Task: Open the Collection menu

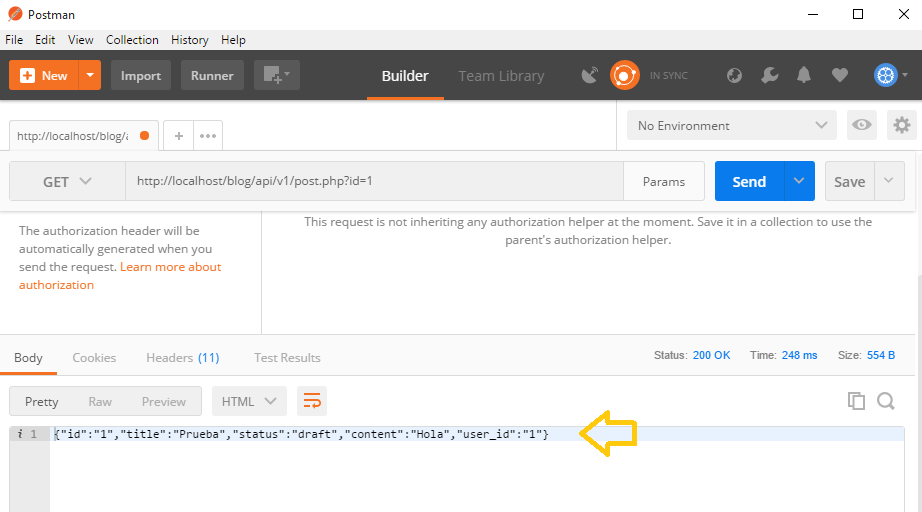Action: click(132, 40)
